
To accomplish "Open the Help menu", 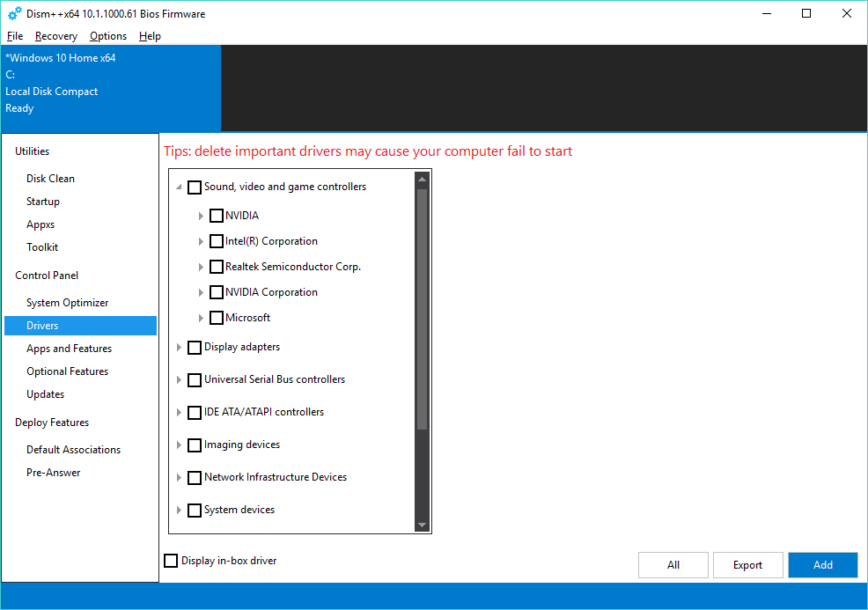I will [150, 36].
